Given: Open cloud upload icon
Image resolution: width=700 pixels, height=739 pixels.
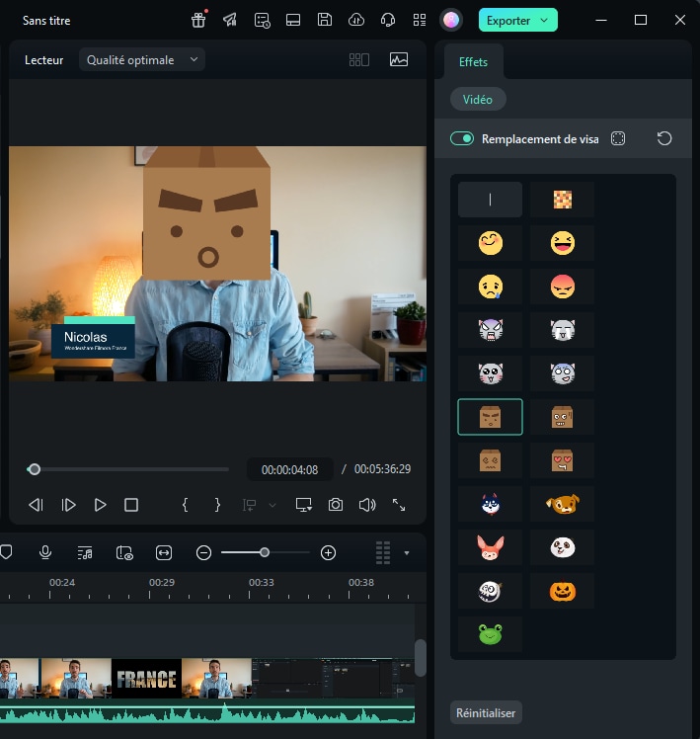Looking at the screenshot, I should pyautogui.click(x=356, y=20).
